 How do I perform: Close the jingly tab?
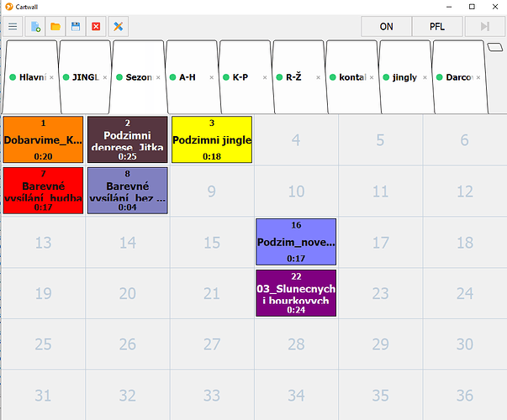click(425, 77)
